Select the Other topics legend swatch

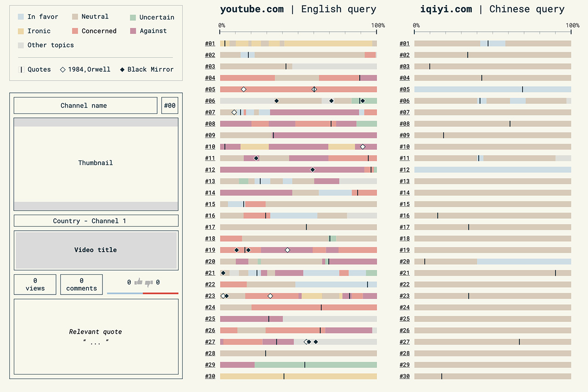pyautogui.click(x=21, y=45)
